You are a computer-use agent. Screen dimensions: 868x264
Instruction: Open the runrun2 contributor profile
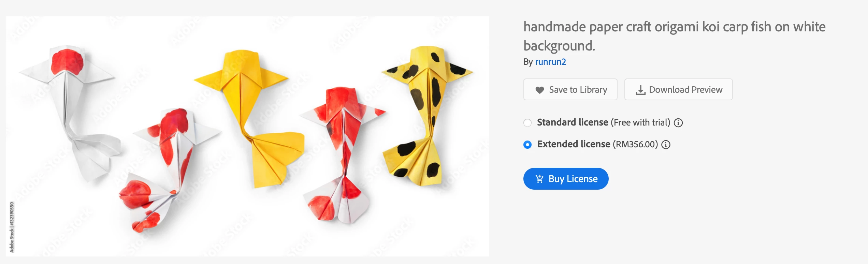[x=550, y=62]
